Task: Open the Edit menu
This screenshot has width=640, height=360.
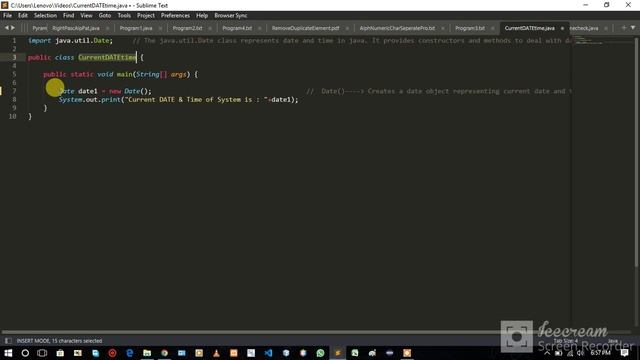Action: click(x=23, y=16)
